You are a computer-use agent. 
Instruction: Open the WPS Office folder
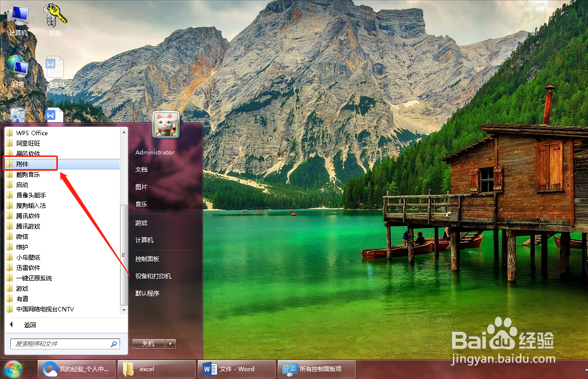pyautogui.click(x=62, y=133)
